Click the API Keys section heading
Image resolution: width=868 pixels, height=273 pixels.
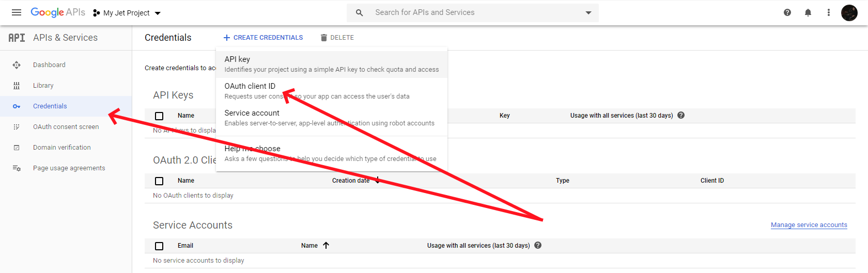[173, 95]
